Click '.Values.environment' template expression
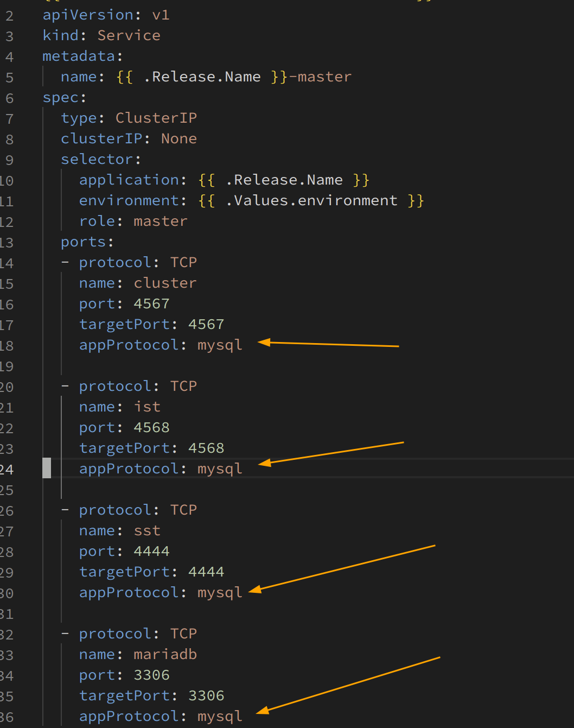This screenshot has width=574, height=728. click(x=311, y=200)
